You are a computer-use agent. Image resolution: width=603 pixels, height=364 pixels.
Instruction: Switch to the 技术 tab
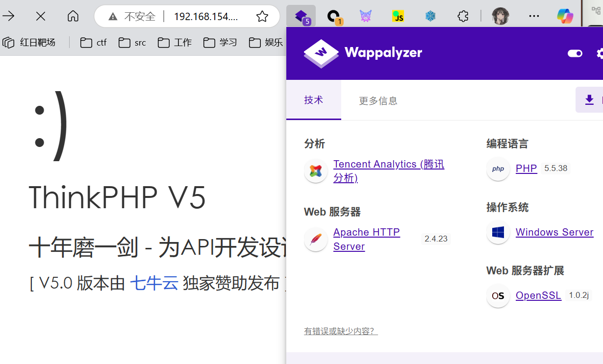point(314,100)
